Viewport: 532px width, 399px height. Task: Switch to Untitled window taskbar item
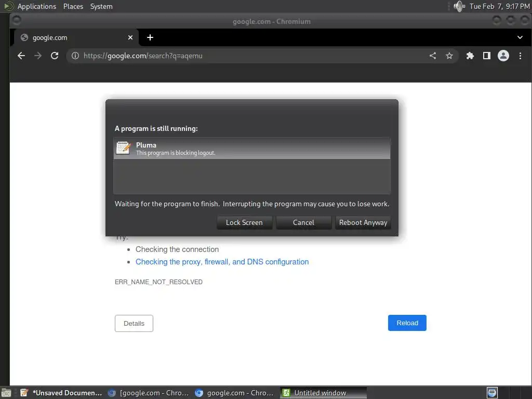(323, 393)
